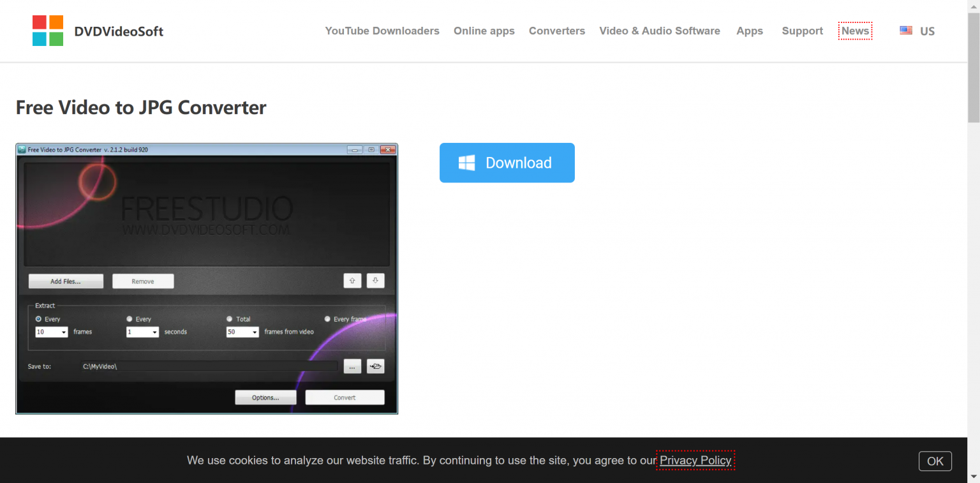Accept cookies with the OK button
This screenshot has height=483, width=980.
(935, 461)
